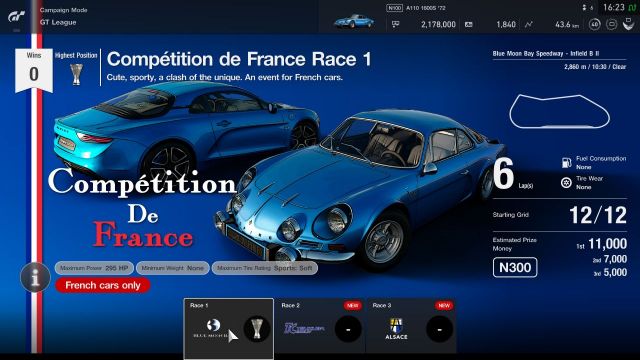Open the driver level 40 badge
Viewport: 640px width, 360px height.
pos(595,24)
